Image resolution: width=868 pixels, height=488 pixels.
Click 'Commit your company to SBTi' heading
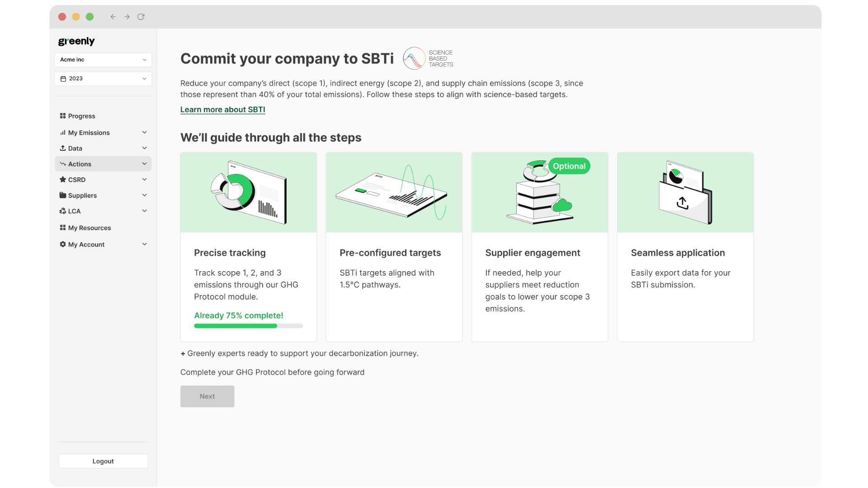(x=287, y=59)
